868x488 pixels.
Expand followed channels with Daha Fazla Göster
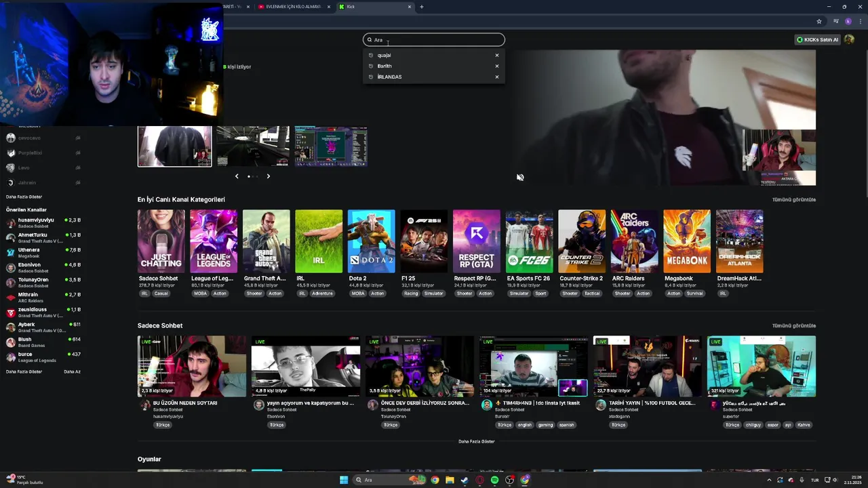24,197
